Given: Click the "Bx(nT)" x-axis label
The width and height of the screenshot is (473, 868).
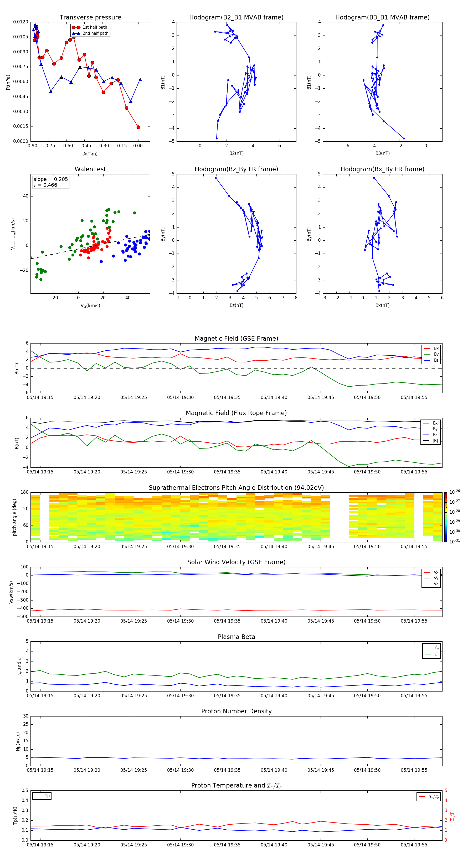Looking at the screenshot, I should (382, 305).
